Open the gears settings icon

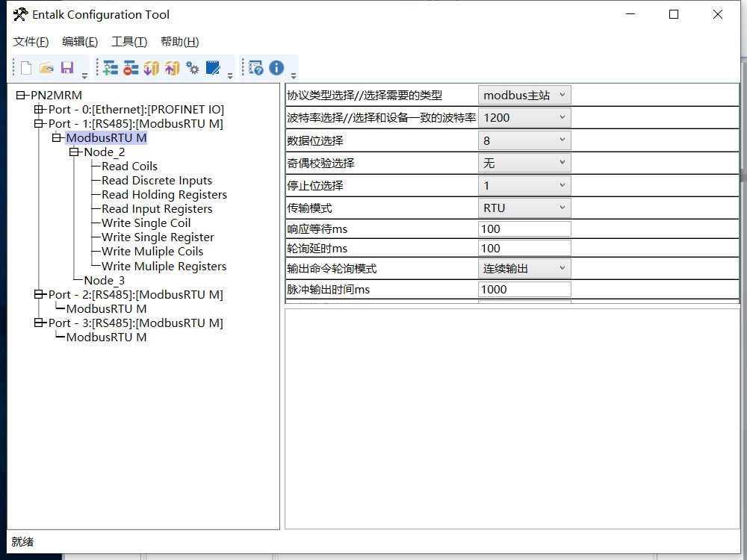point(193,68)
